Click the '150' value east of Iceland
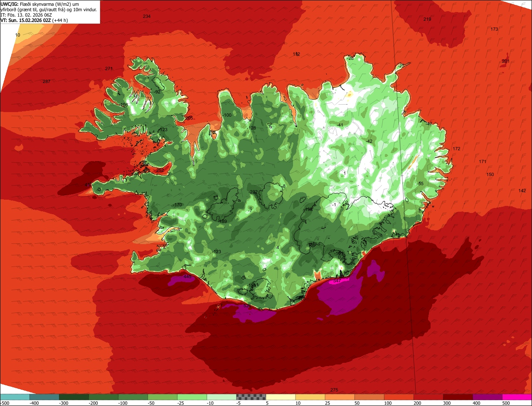The height and width of the screenshot is (406, 532). click(490, 174)
